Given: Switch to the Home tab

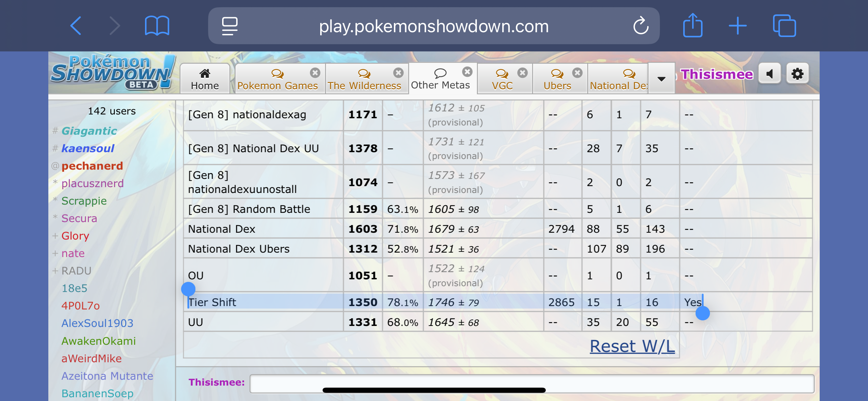Looking at the screenshot, I should click(x=205, y=79).
